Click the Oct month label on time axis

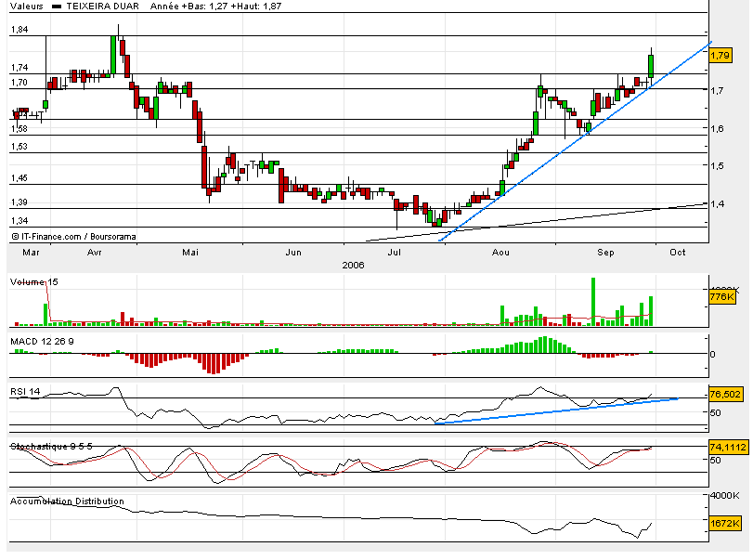[x=678, y=253]
